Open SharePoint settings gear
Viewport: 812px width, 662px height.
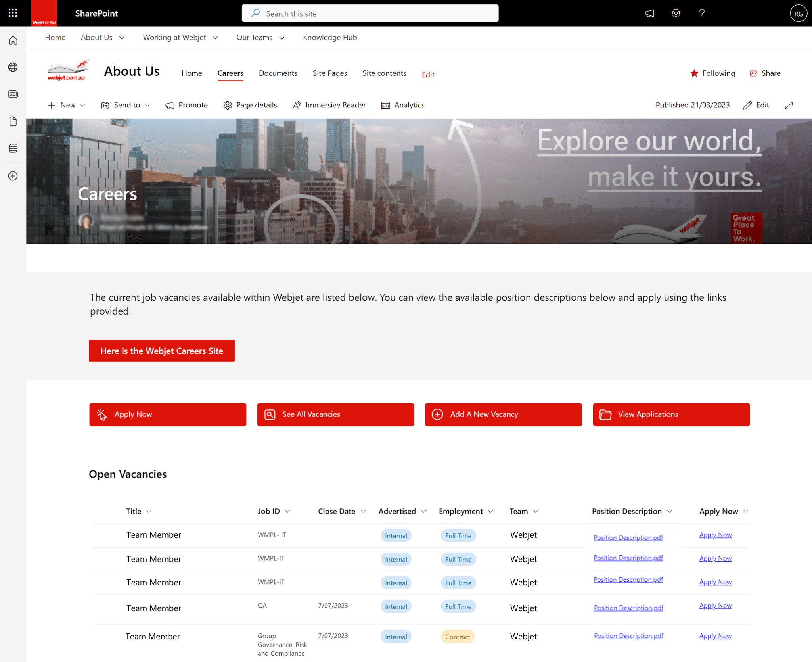click(x=676, y=13)
